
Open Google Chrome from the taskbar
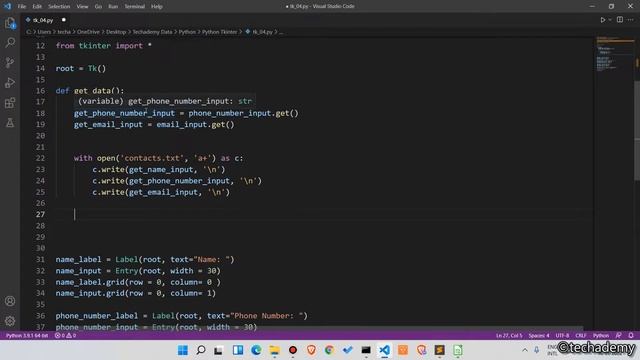[x=329, y=350]
